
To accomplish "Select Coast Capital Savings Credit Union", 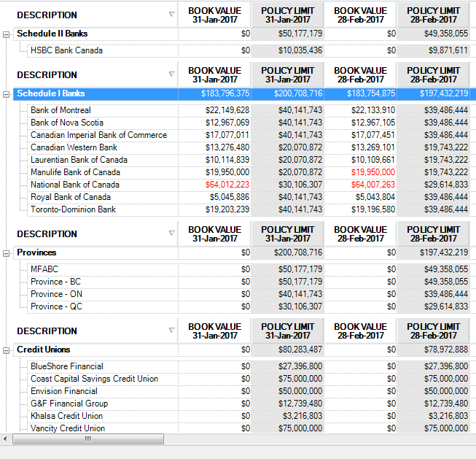I will (x=94, y=379).
